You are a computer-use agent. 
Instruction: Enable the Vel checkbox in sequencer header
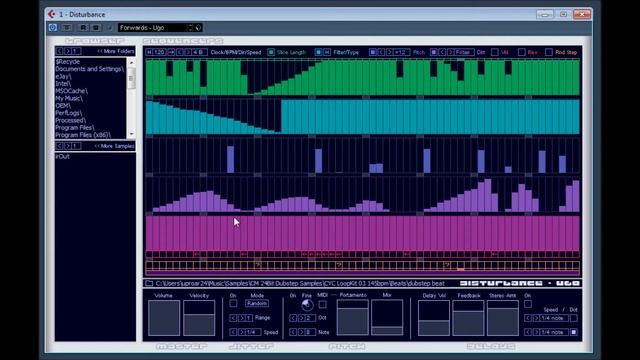(x=495, y=52)
